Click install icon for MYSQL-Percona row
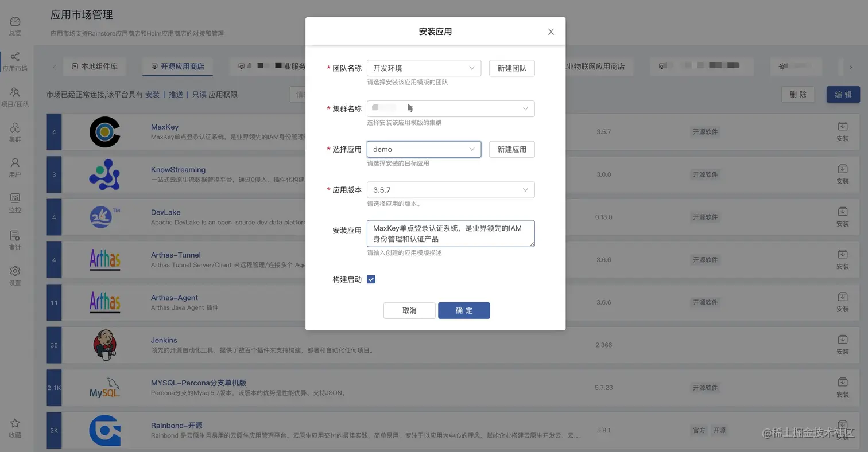The width and height of the screenshot is (868, 452). click(x=842, y=382)
